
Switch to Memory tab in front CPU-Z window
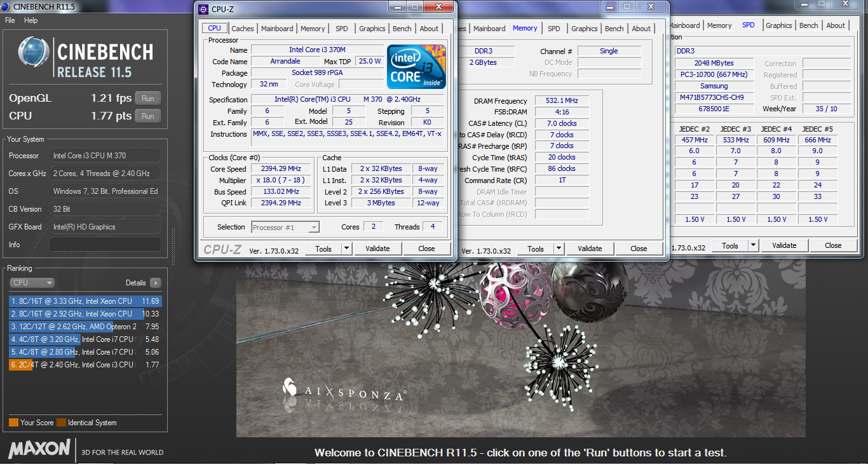[x=313, y=29]
